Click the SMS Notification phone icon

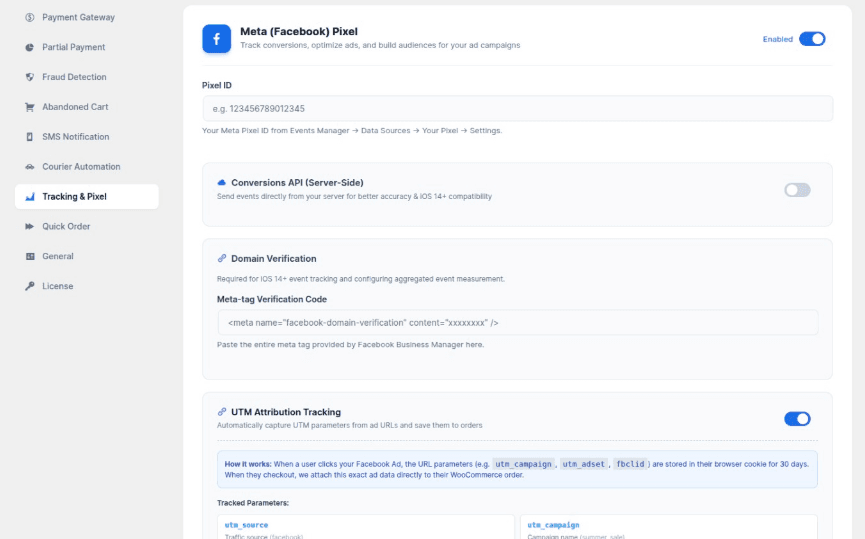point(29,137)
